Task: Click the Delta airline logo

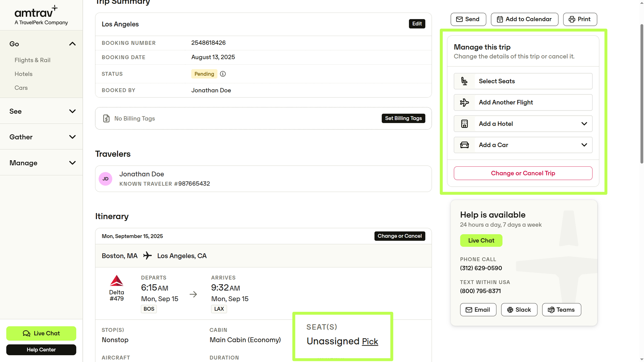Action: pyautogui.click(x=117, y=281)
